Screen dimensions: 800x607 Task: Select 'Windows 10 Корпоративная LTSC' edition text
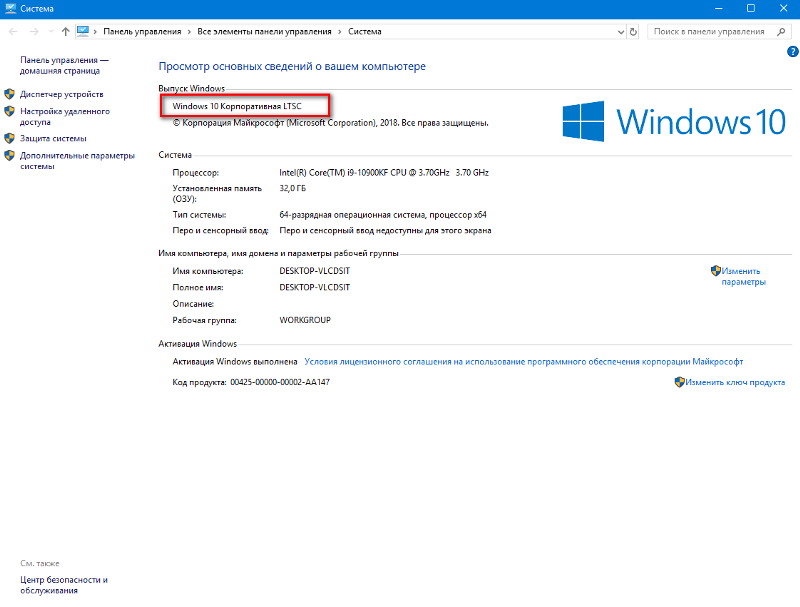click(237, 106)
